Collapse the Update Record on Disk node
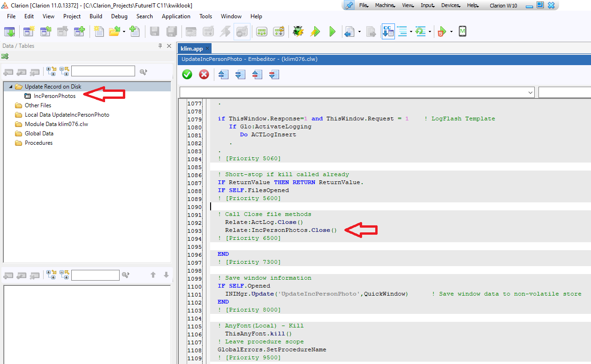Viewport: 591px width, 364px height. point(10,87)
